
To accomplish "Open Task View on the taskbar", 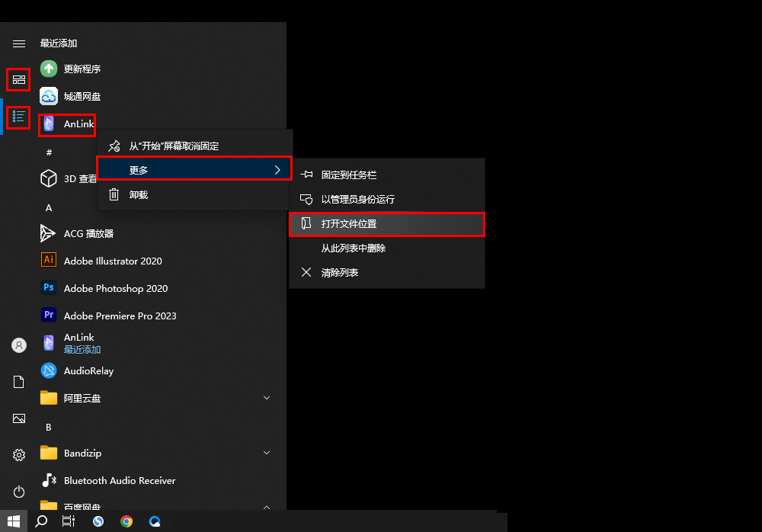I will [x=69, y=521].
